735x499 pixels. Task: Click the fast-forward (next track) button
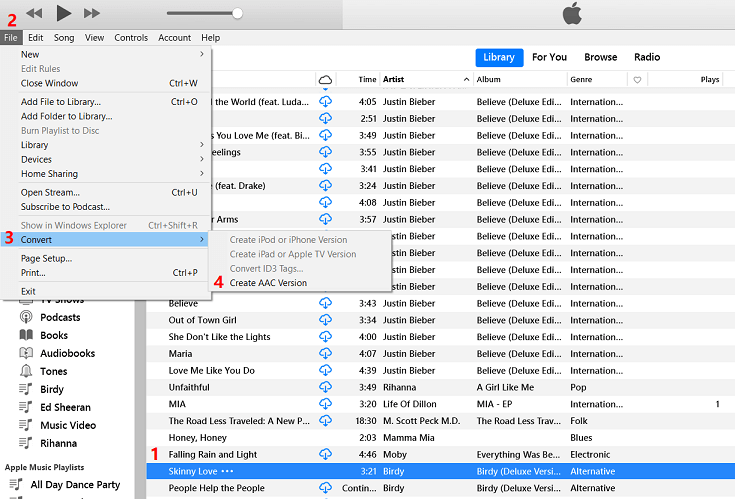(x=92, y=13)
